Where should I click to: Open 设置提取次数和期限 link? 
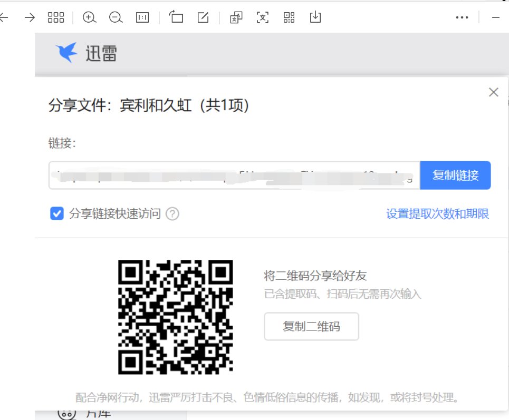click(x=437, y=214)
